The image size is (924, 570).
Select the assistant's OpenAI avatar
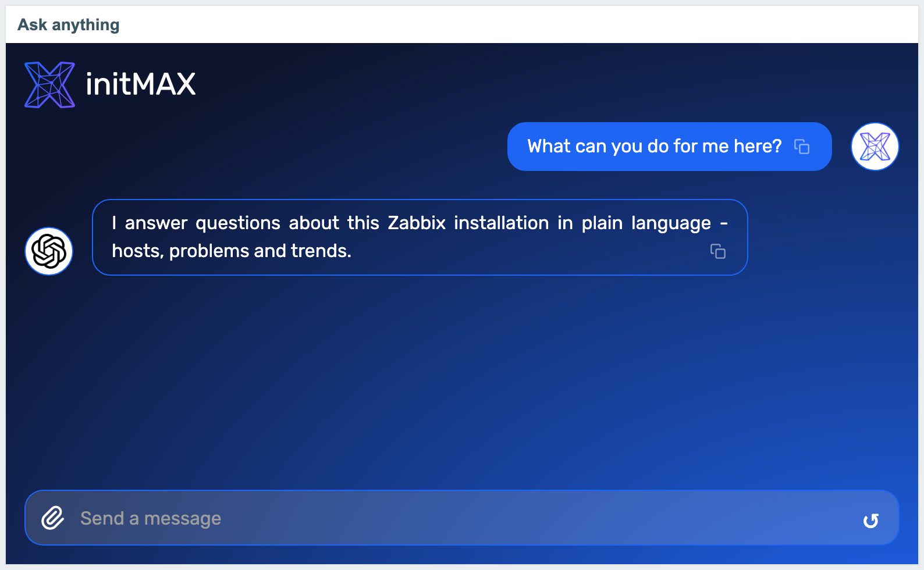pyautogui.click(x=49, y=251)
